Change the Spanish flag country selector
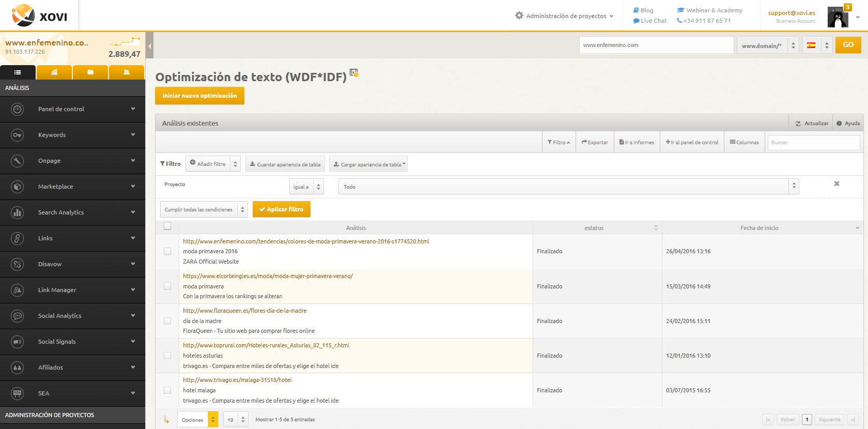Viewport: 868px width, 429px height. pyautogui.click(x=817, y=45)
